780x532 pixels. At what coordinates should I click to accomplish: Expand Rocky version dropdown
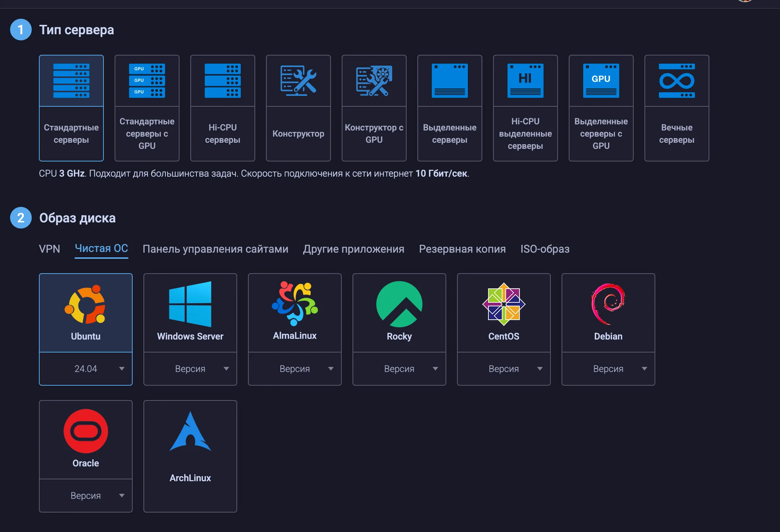click(399, 369)
